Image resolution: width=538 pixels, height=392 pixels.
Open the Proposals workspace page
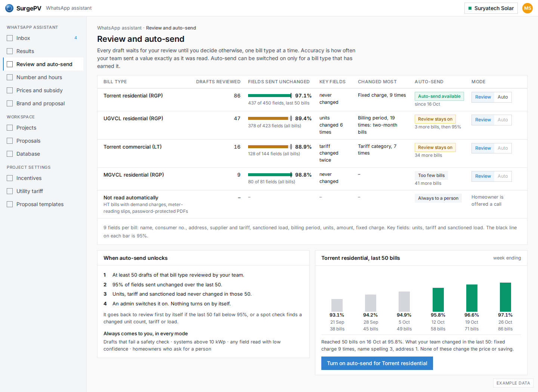[x=43, y=141]
